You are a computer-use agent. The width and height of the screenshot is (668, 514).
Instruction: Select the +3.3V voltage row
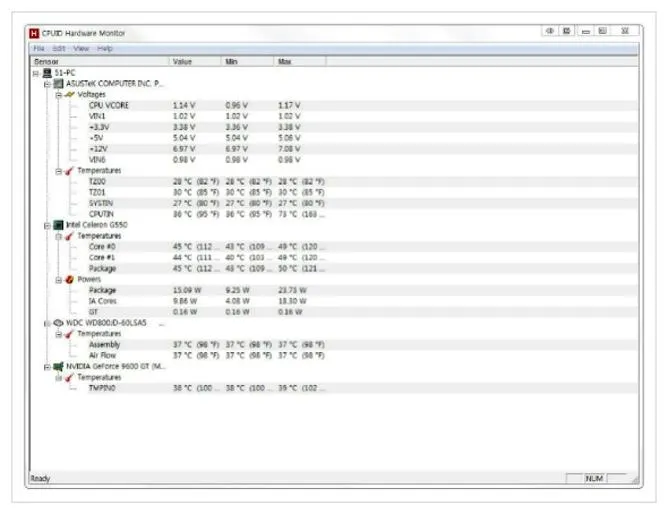tap(362, 127)
